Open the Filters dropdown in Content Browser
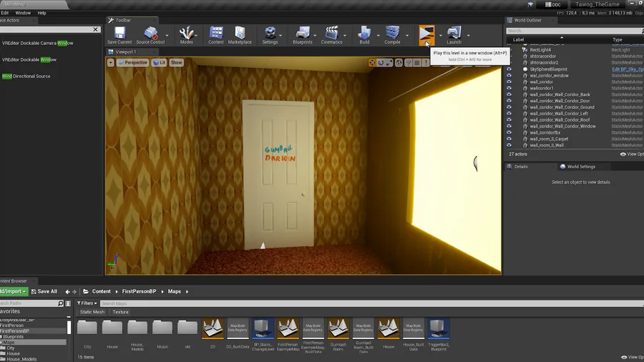 (87, 303)
